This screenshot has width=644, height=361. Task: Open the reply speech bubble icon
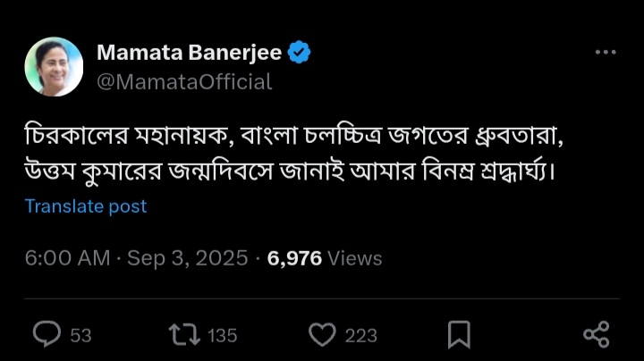coord(47,335)
